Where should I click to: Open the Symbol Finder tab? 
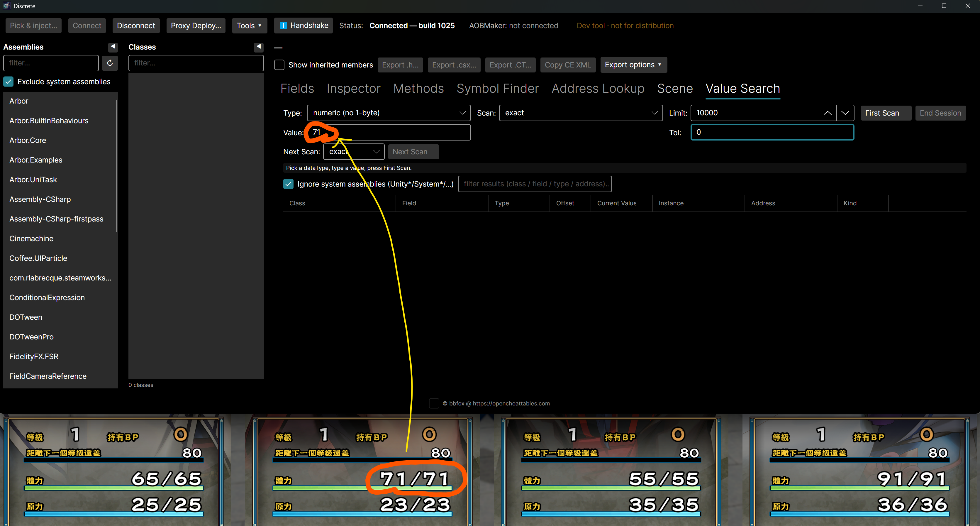tap(498, 88)
